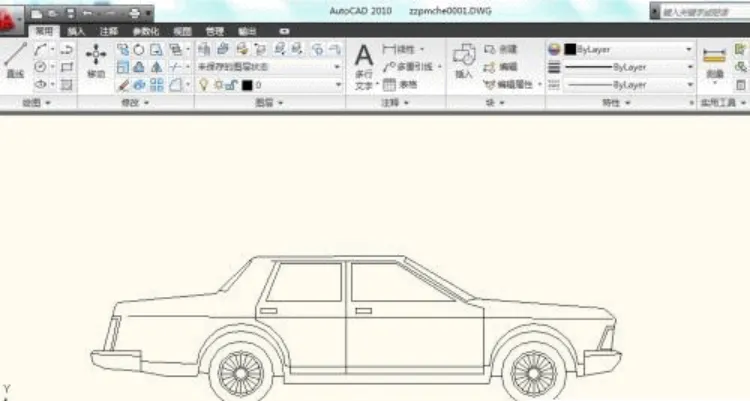Click the 插入 Insert block icon
750x402 pixels.
463,61
